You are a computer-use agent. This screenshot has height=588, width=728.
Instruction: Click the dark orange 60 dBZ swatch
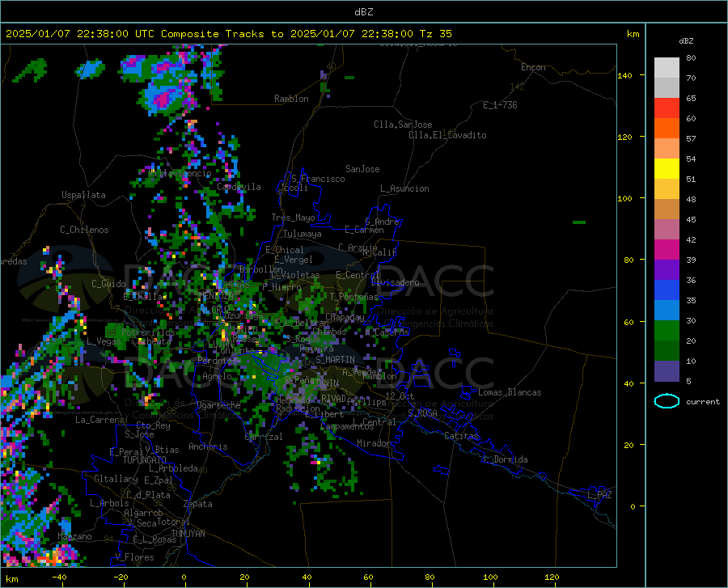667,128
